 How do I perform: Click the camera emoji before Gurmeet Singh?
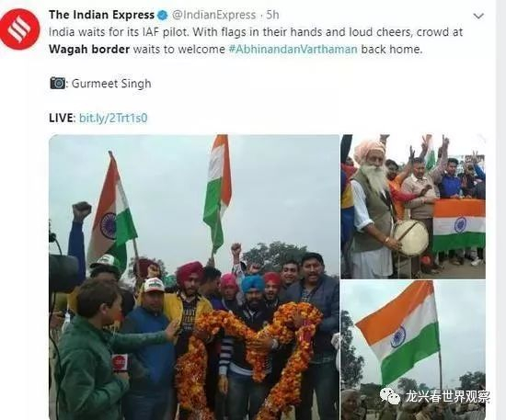[x=58, y=83]
